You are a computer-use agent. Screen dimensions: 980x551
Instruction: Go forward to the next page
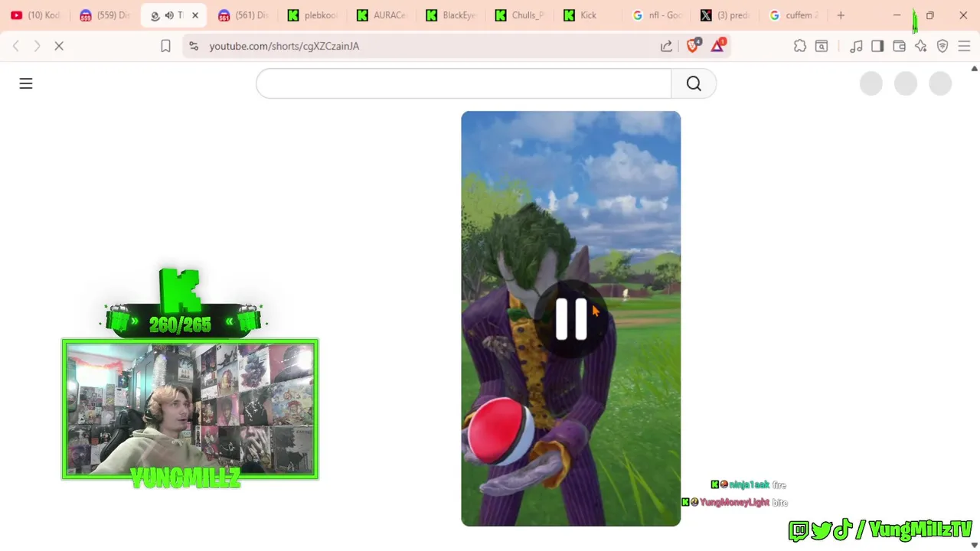point(37,46)
